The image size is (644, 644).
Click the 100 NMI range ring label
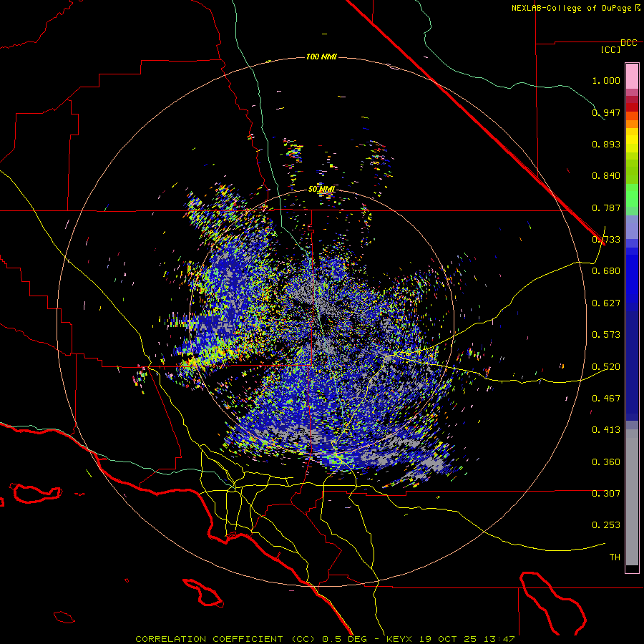321,57
